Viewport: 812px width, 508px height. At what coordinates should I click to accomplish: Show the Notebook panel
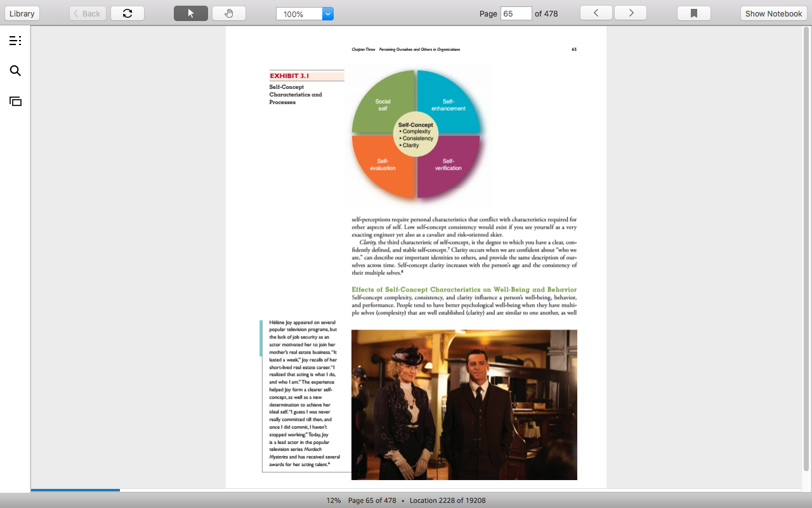[x=773, y=13]
